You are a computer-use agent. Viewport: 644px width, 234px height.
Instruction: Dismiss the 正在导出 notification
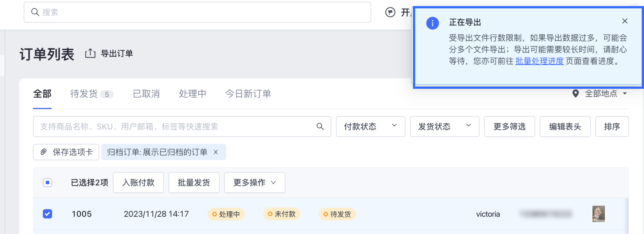tap(624, 21)
